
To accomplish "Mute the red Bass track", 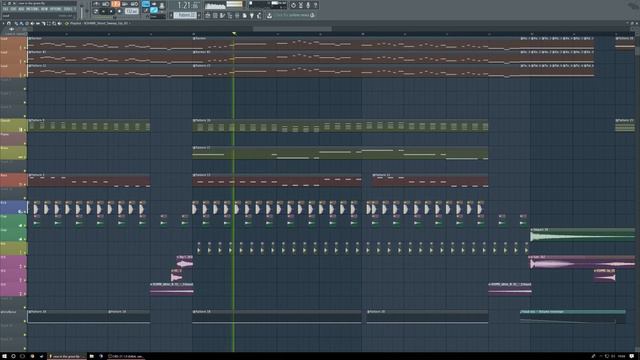I will click(x=24, y=184).
